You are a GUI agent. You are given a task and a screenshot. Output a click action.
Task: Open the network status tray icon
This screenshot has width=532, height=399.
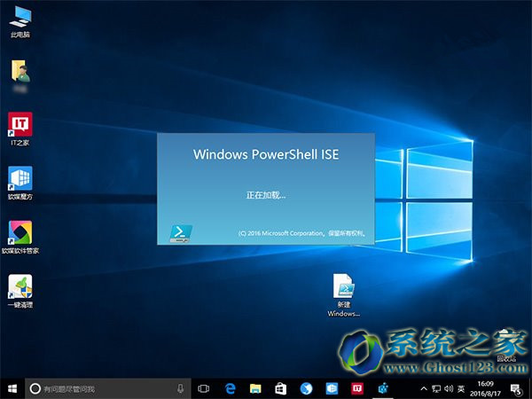point(436,389)
